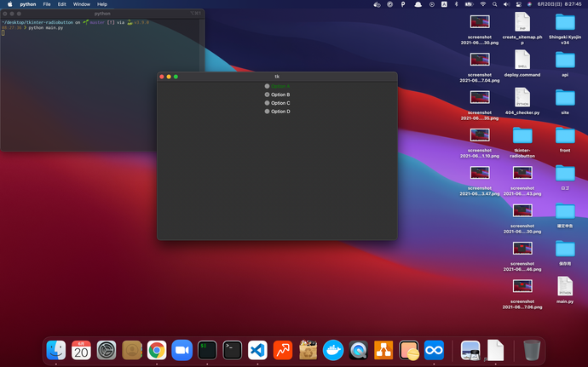Open the green-prompt iTerm icon in Dock

click(x=207, y=350)
